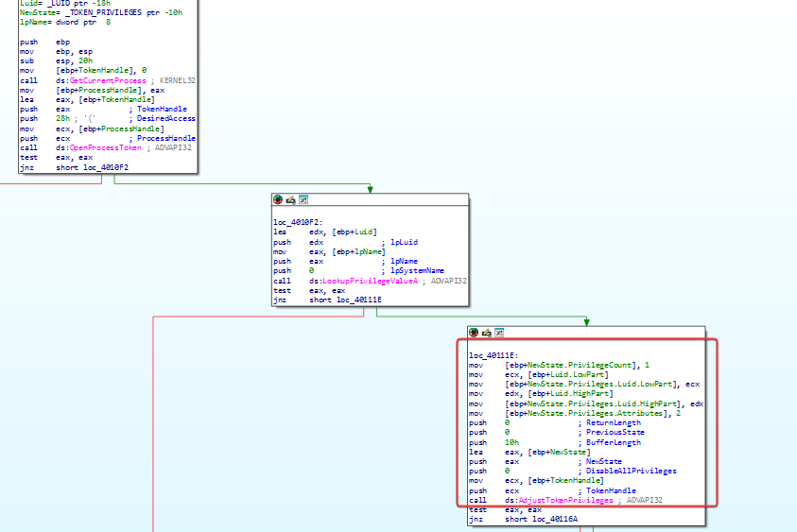Click the NewState= _TOKEN_PRIVILEGES variable declaration
The image size is (797, 532).
click(x=101, y=12)
